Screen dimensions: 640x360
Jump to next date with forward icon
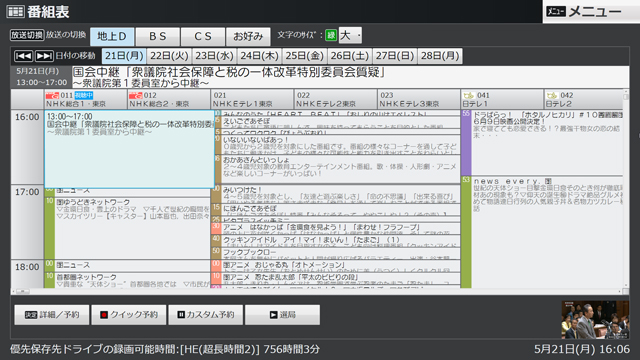(x=44, y=56)
